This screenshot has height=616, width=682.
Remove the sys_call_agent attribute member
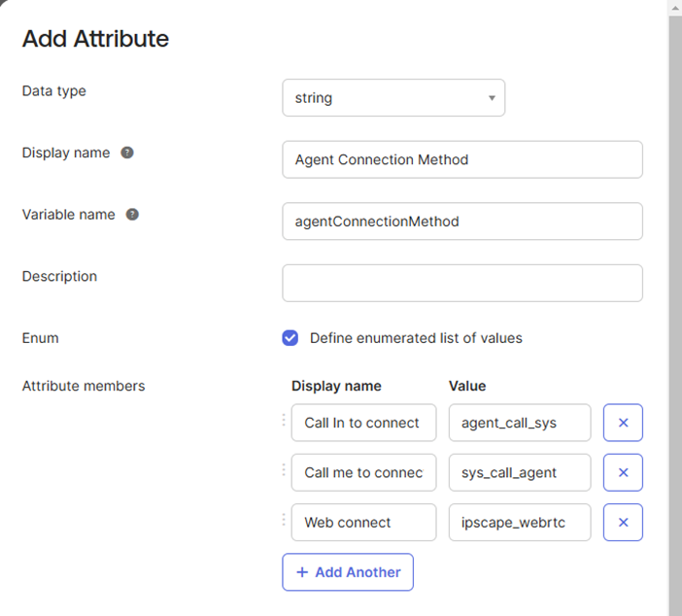(623, 472)
